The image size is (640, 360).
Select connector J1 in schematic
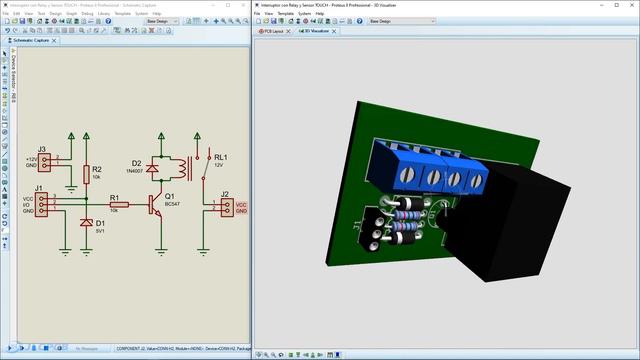(41, 204)
